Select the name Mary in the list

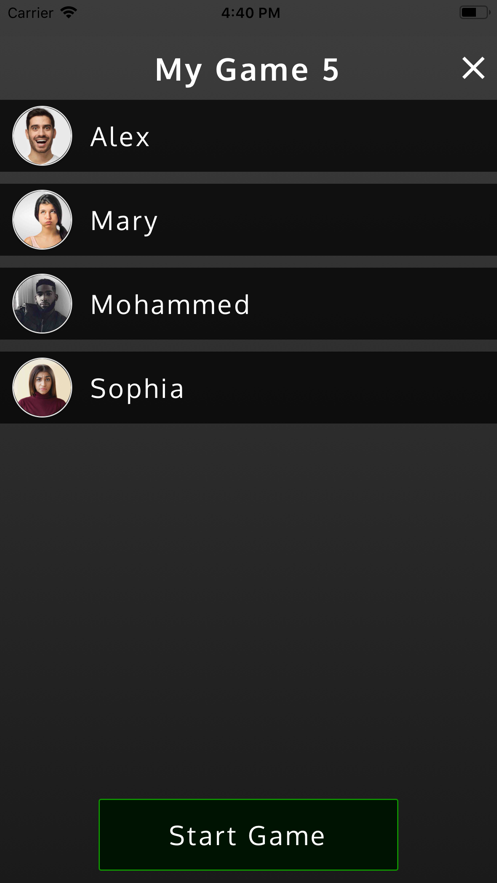pos(124,221)
